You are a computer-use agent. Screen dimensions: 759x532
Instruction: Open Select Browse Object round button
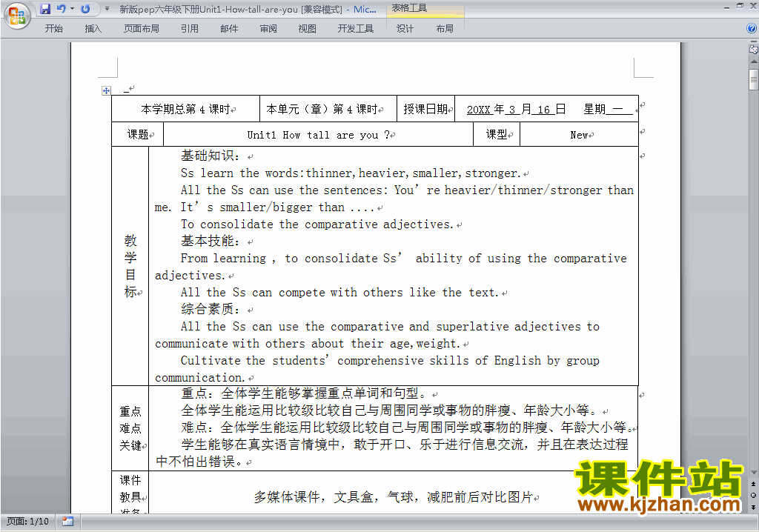(x=754, y=495)
